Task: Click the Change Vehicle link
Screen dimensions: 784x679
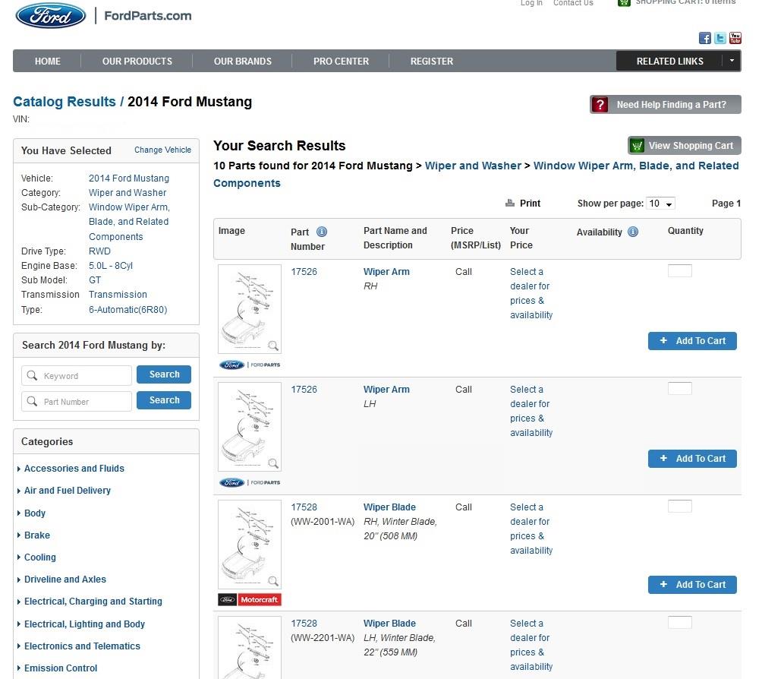Action: point(162,150)
